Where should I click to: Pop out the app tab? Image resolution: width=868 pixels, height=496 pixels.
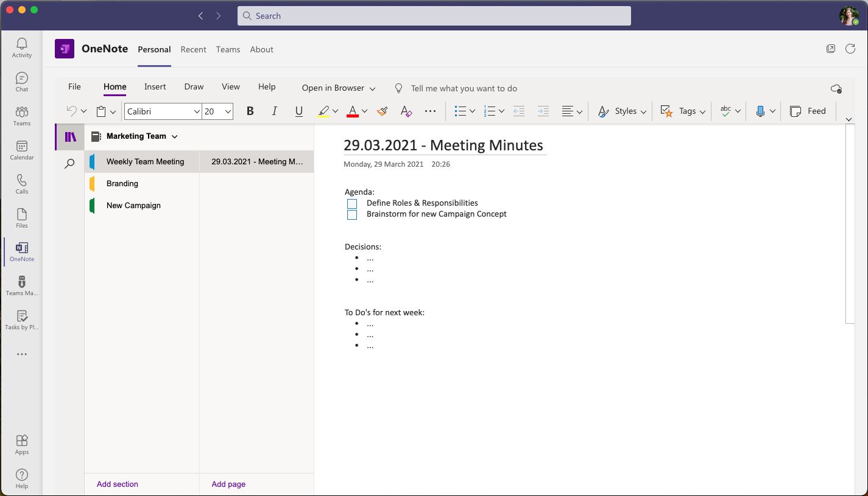point(831,49)
